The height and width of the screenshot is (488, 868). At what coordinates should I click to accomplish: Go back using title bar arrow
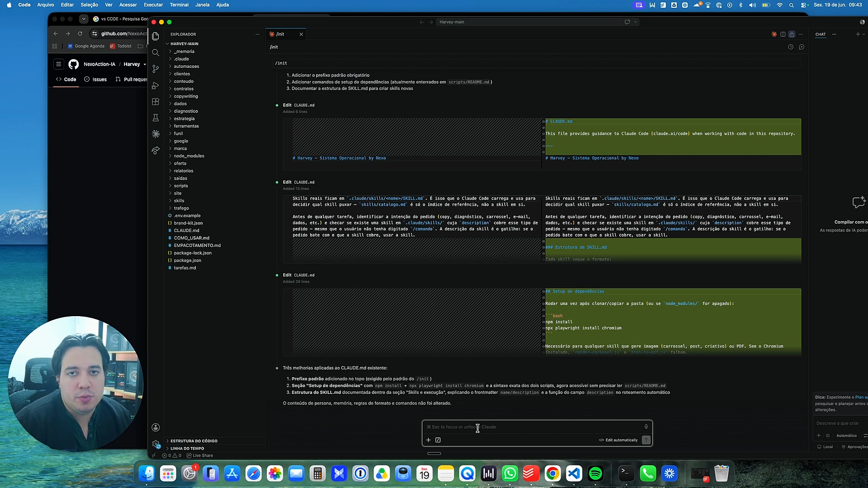(x=422, y=22)
